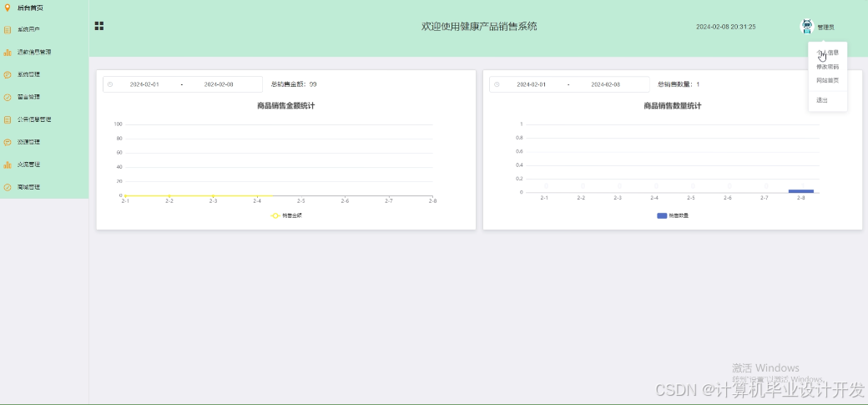The height and width of the screenshot is (405, 868).
Task: Edit end date 2024-02-08 in sales quantity panel
Action: click(x=606, y=85)
